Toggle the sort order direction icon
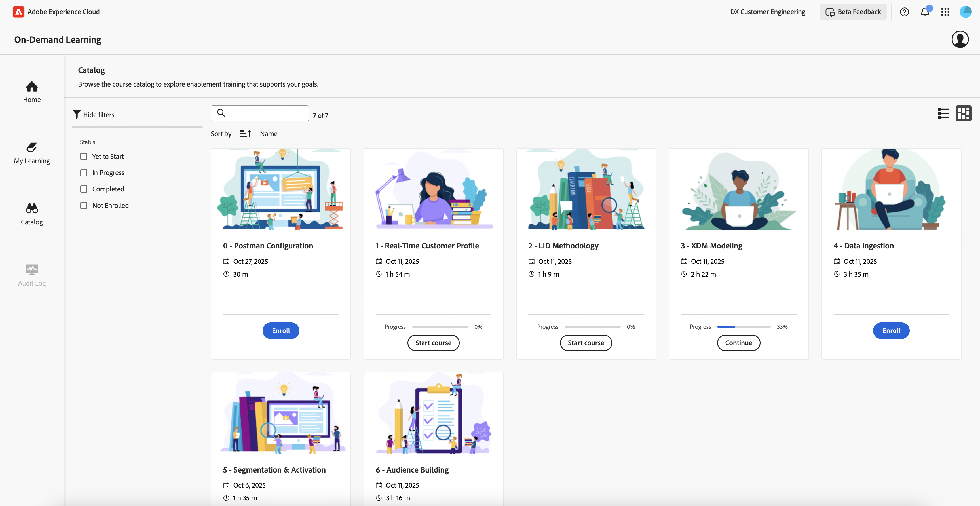The width and height of the screenshot is (980, 506). tap(245, 134)
